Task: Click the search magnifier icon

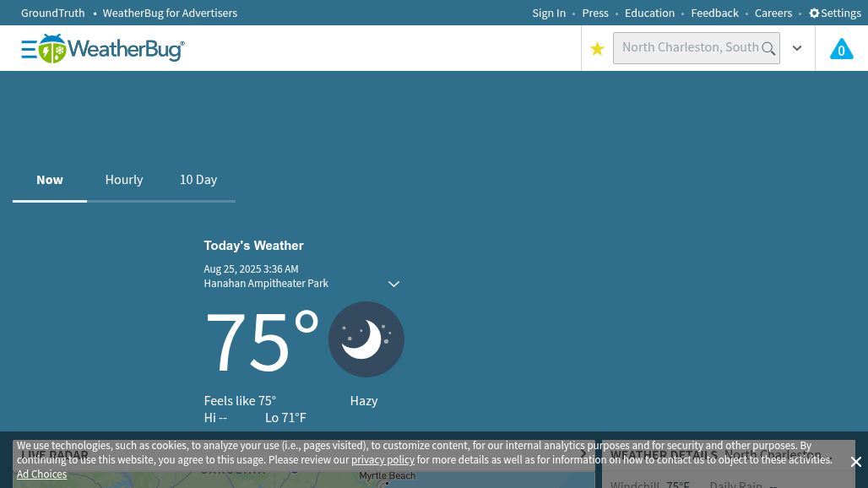Action: [x=768, y=49]
